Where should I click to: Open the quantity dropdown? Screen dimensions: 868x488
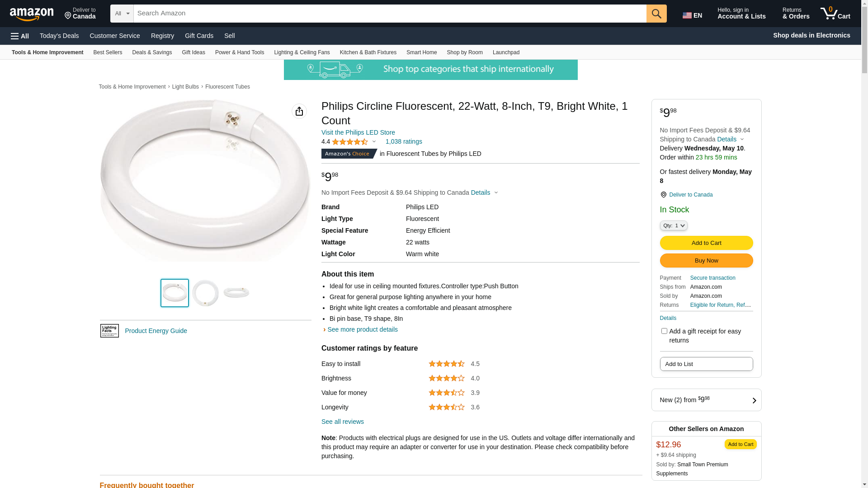(674, 225)
